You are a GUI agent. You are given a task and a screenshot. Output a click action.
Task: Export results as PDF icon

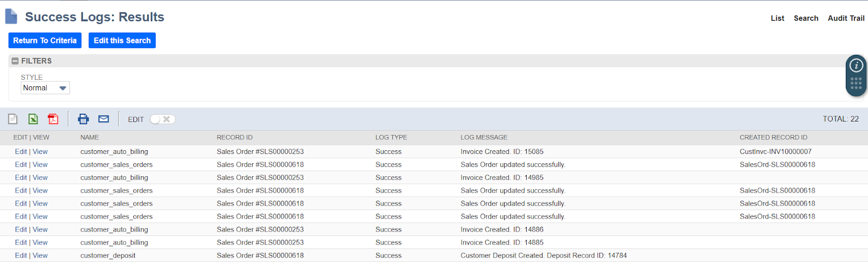tap(53, 119)
